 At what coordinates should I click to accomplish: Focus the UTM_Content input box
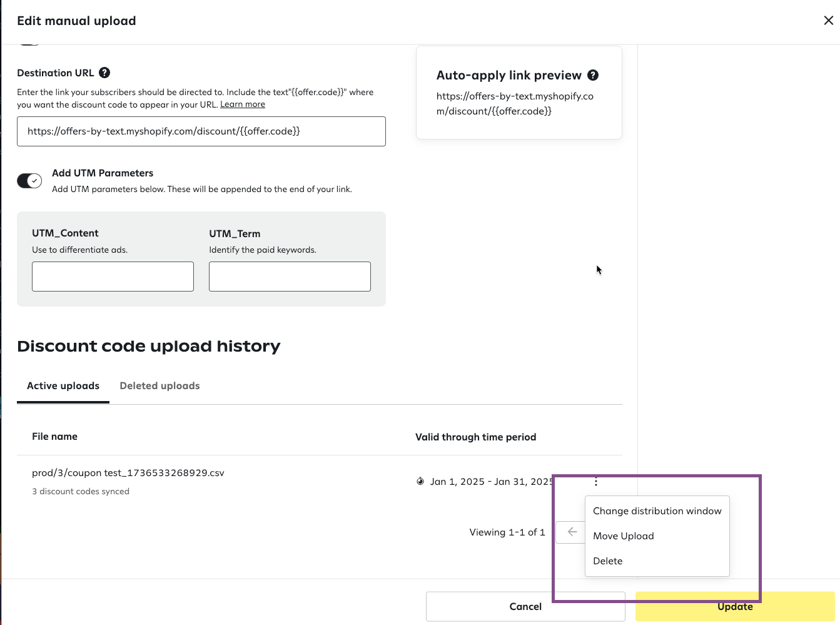click(113, 277)
